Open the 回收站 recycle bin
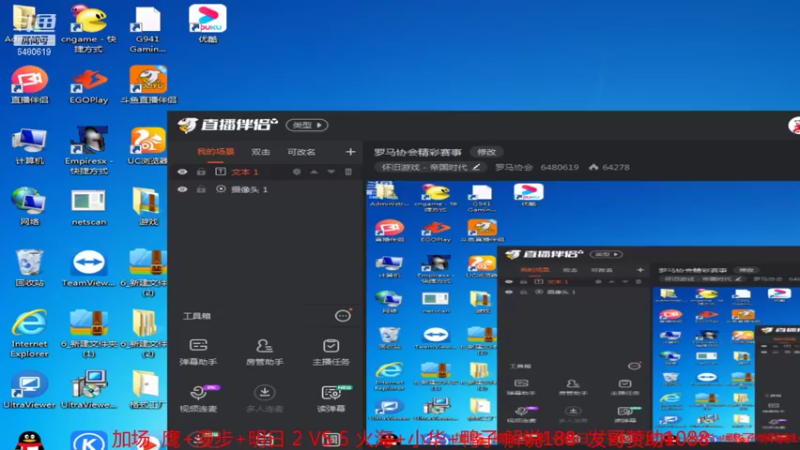The height and width of the screenshot is (450, 800). 30,267
